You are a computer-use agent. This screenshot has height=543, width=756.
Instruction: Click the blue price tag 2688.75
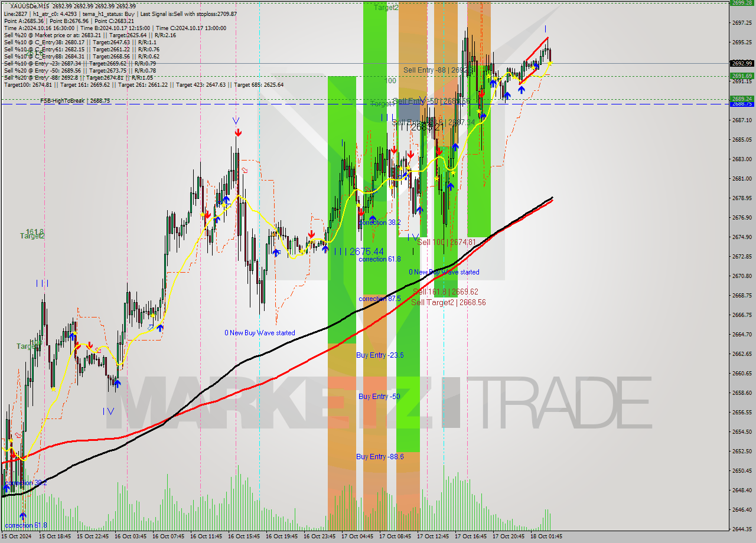pyautogui.click(x=742, y=104)
